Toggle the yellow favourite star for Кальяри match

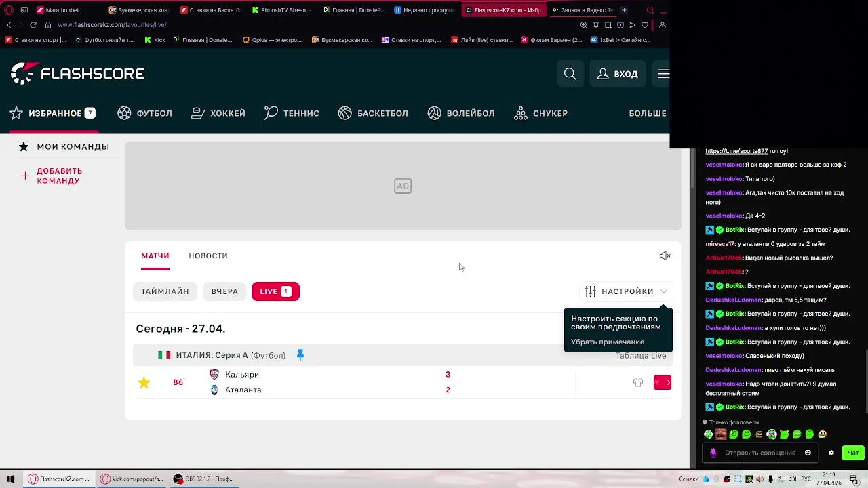[x=144, y=383]
